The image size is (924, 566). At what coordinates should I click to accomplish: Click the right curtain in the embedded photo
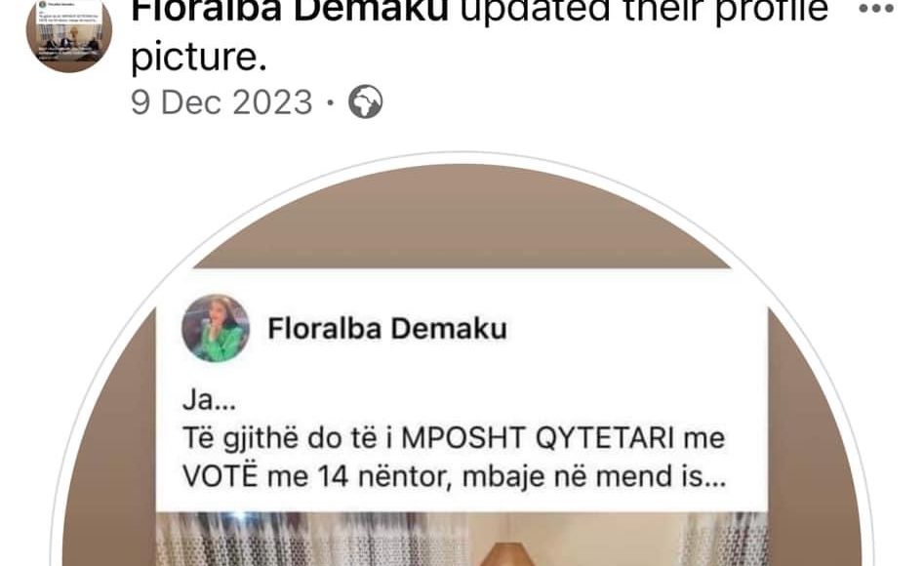pyautogui.click(x=725, y=539)
